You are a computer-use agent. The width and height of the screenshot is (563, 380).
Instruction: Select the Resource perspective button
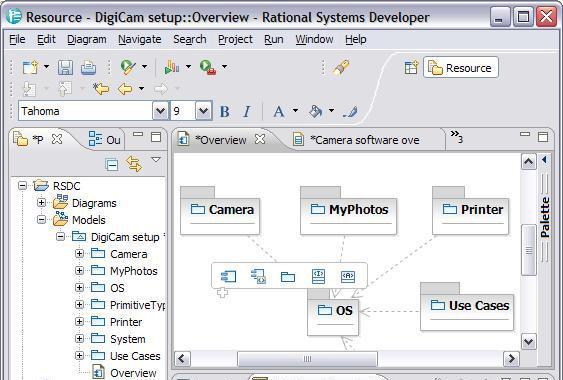coord(461,68)
